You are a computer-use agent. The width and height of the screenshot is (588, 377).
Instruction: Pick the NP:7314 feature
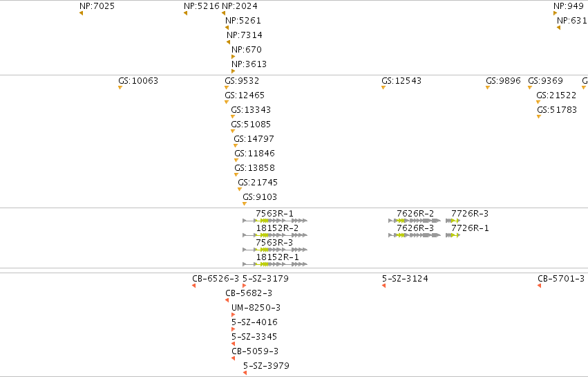tap(245, 35)
